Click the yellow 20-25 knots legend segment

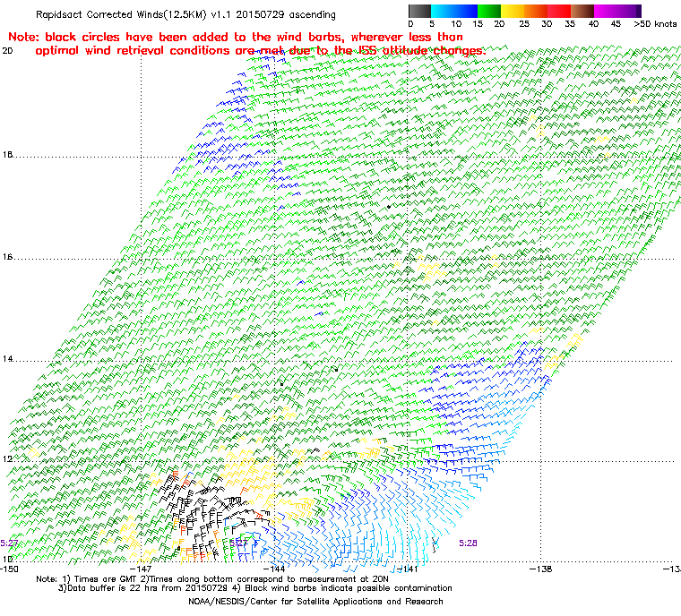point(513,11)
